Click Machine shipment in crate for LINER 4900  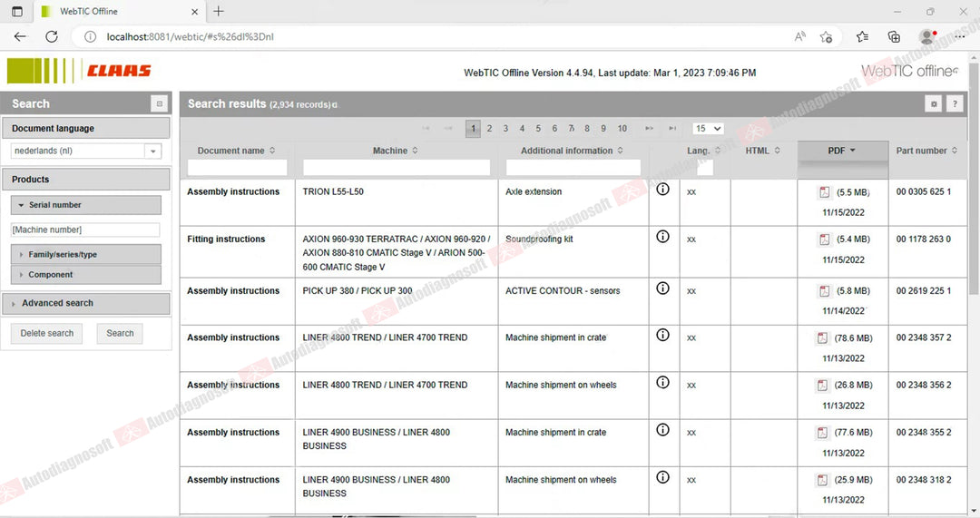[555, 432]
